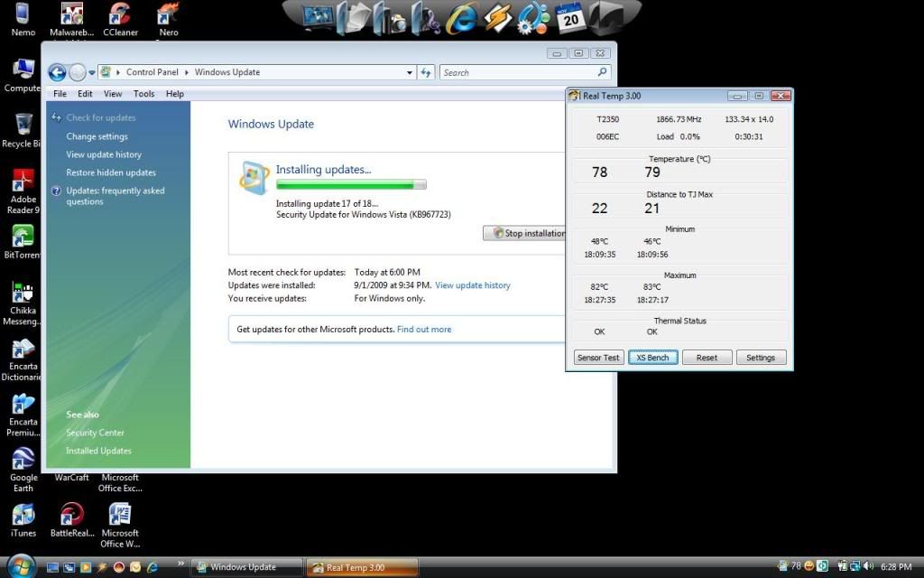Expand the breadcrumb arrow before Control Panel
This screenshot has height=578, width=924.
pyautogui.click(x=118, y=72)
